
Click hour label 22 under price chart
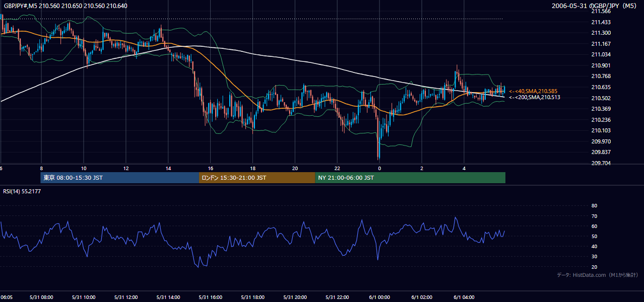[338, 169]
